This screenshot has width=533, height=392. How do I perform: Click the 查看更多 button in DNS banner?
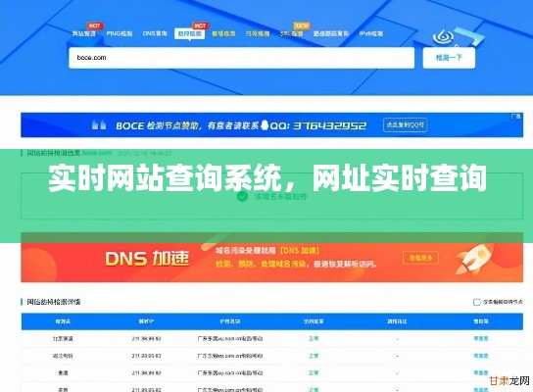click(421, 258)
